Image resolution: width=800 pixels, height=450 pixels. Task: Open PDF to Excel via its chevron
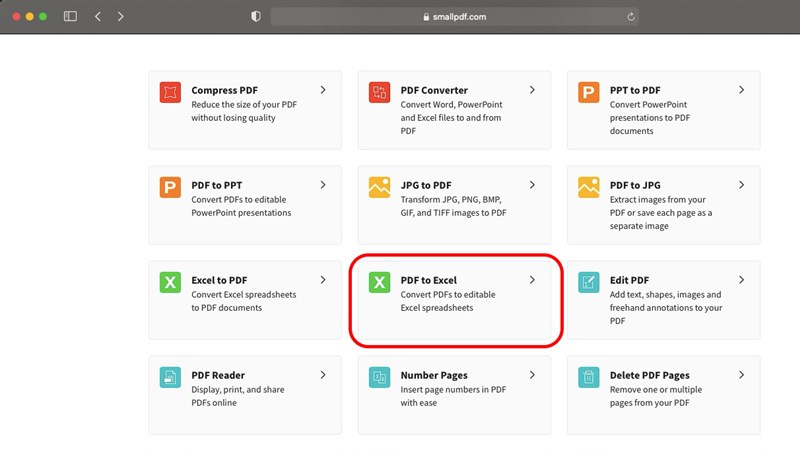tap(532, 280)
